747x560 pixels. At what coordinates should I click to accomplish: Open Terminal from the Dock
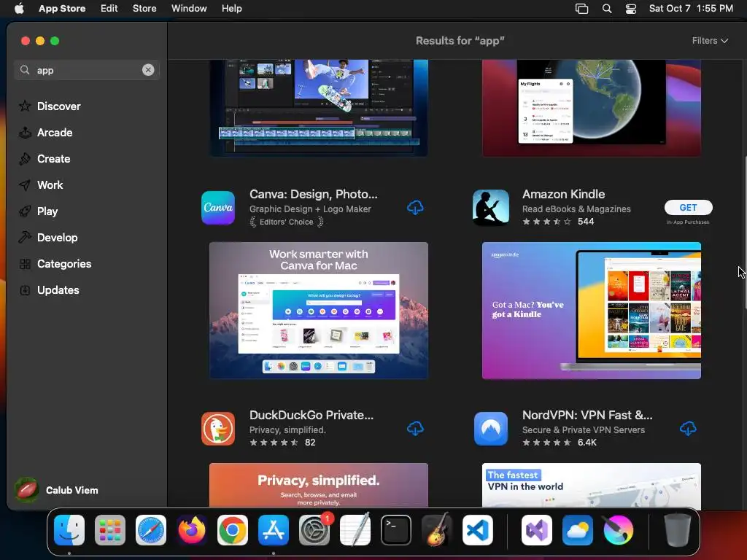point(396,530)
